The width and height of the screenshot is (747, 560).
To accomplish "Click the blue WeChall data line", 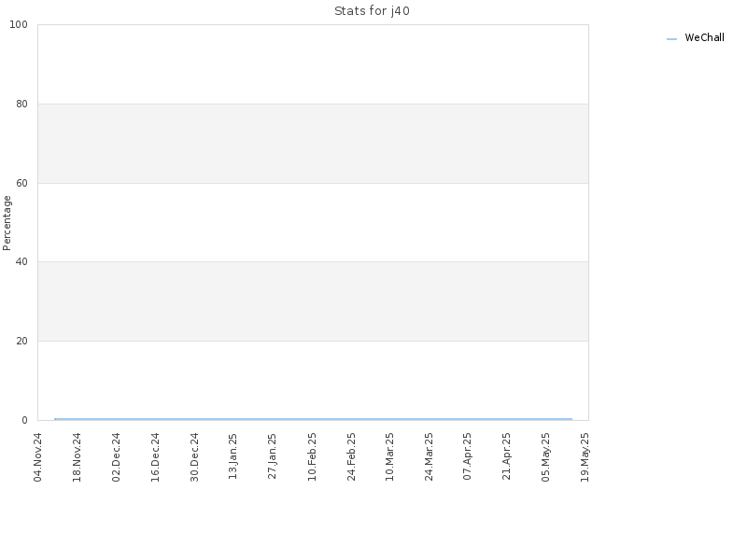I will 314,419.
